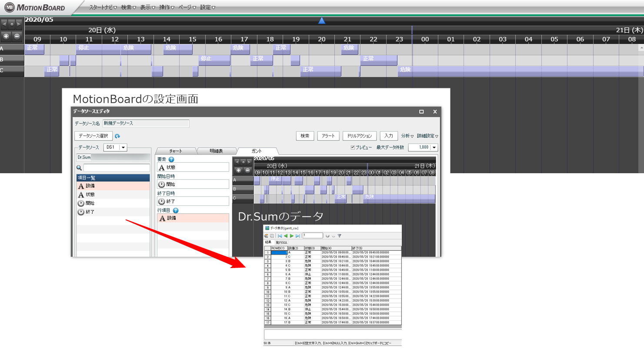Viewport: 644px width, 356px height.
Task: Select 設備 in 項目一覧 list
Action: tap(113, 186)
